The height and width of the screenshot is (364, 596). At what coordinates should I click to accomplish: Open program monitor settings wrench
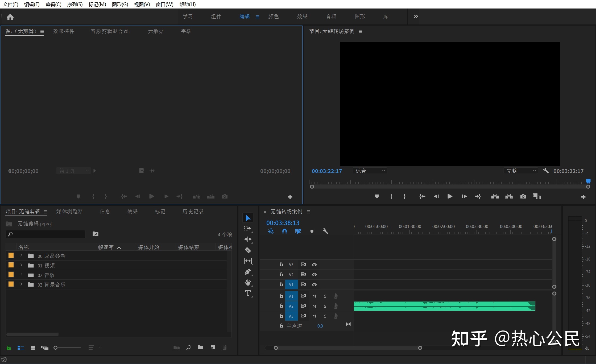546,171
